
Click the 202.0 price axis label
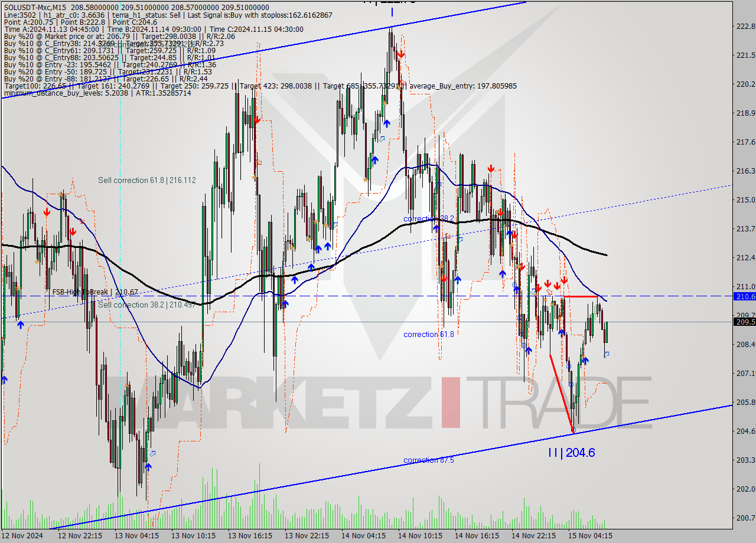click(x=745, y=489)
